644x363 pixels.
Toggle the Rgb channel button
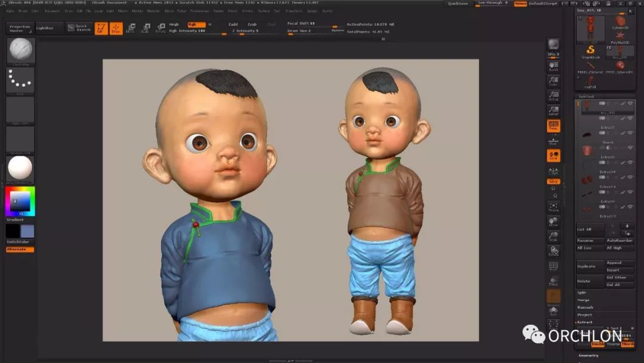(x=196, y=24)
